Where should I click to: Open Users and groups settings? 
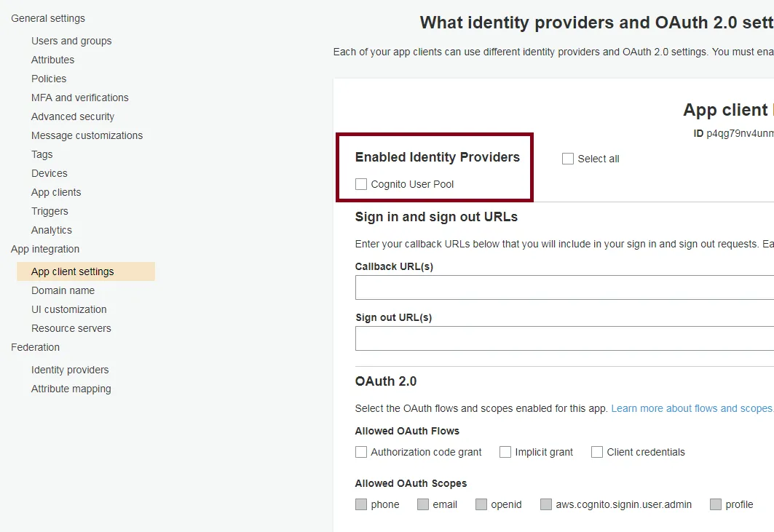71,41
